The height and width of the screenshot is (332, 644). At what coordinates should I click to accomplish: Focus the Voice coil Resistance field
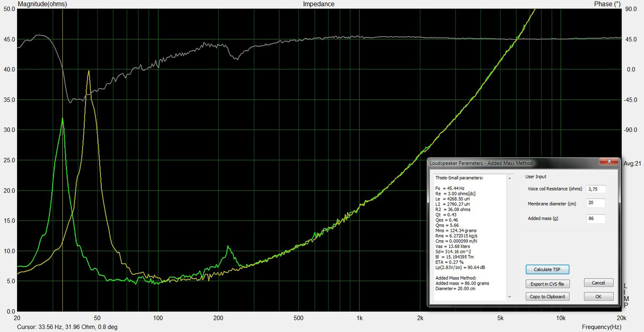pyautogui.click(x=596, y=189)
